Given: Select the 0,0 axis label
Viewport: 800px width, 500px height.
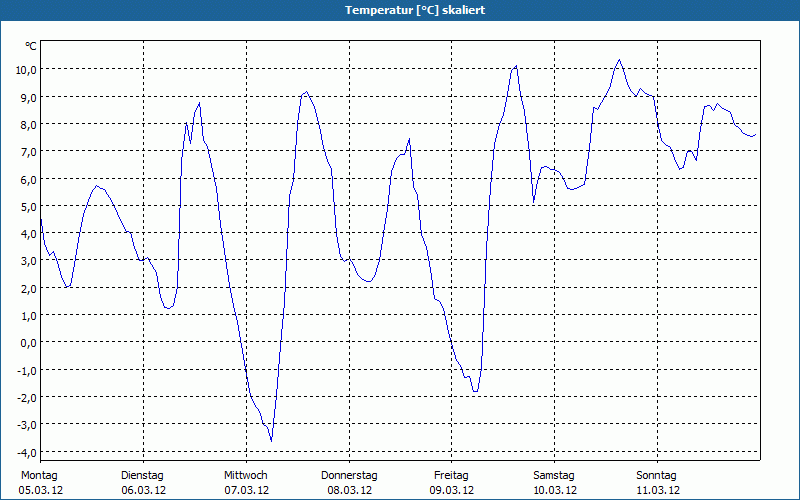Looking at the screenshot, I should tap(29, 343).
